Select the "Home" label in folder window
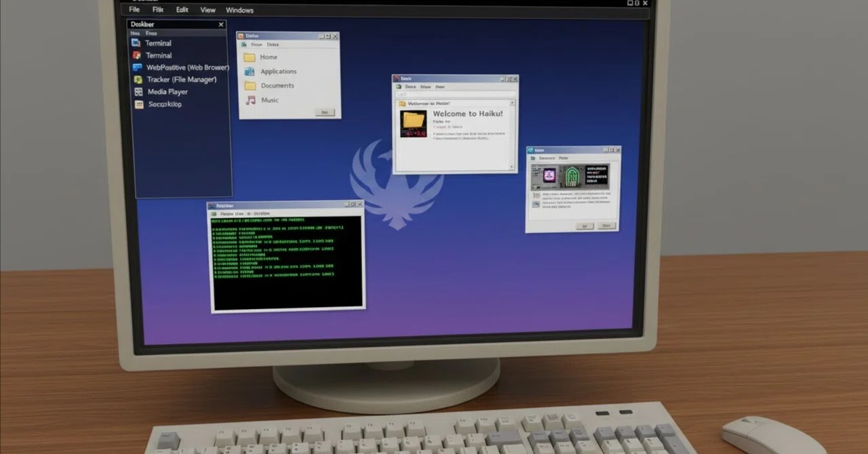The width and height of the screenshot is (868, 454). tap(269, 57)
